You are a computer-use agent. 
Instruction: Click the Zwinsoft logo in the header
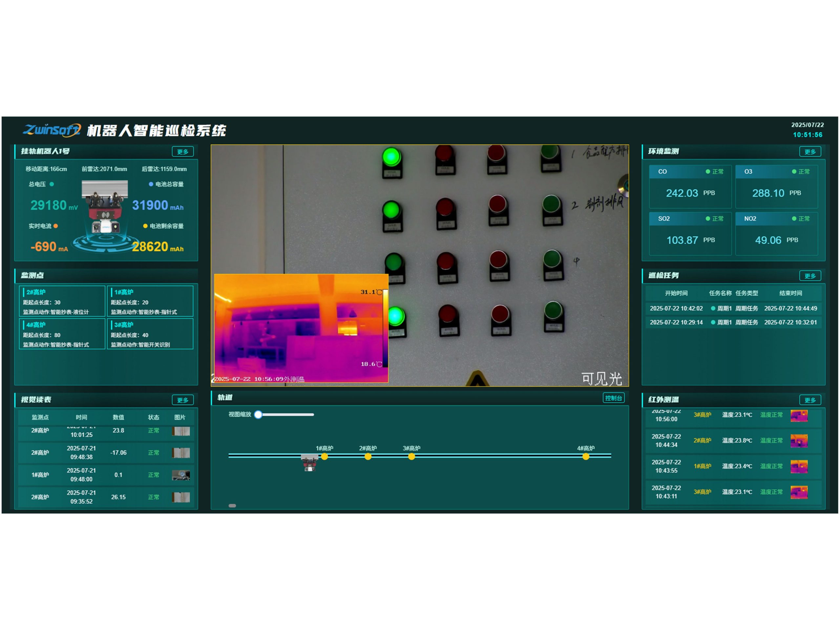click(x=52, y=130)
